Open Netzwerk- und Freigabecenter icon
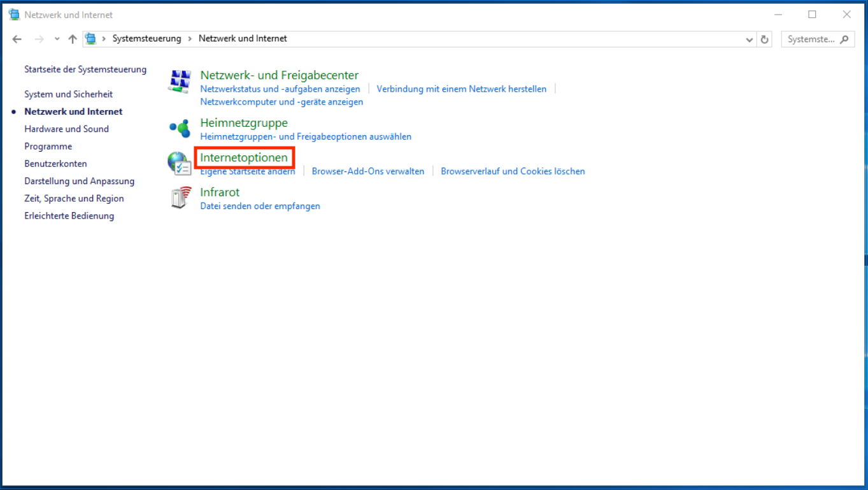 tap(179, 82)
